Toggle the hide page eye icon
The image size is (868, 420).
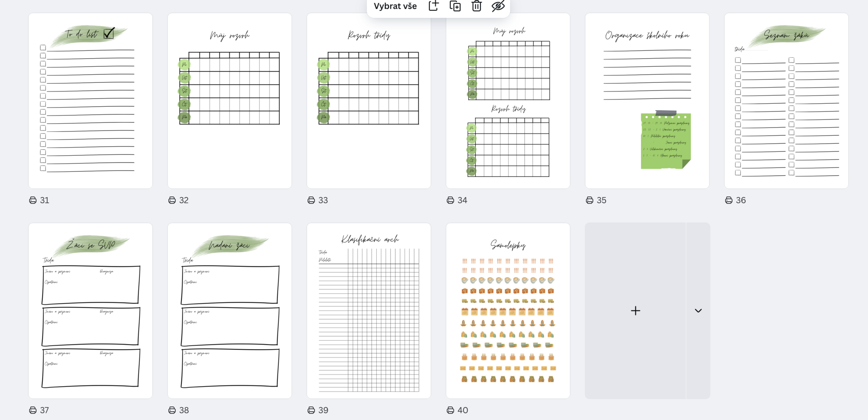point(498,6)
